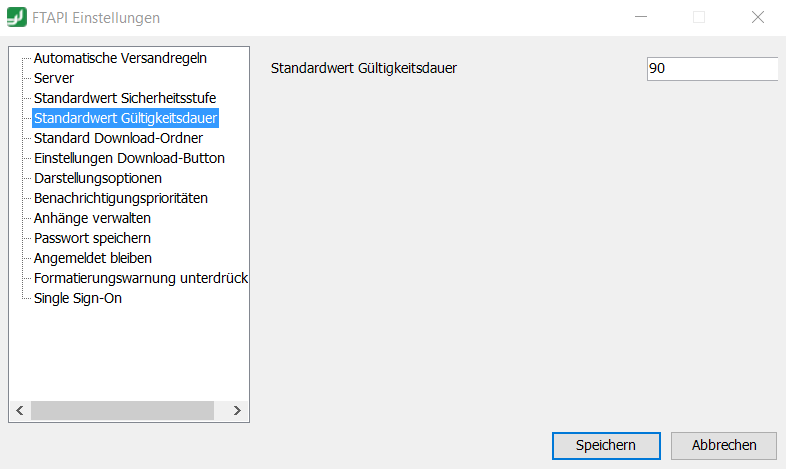Click the FTAPI app icon in title bar

17,17
